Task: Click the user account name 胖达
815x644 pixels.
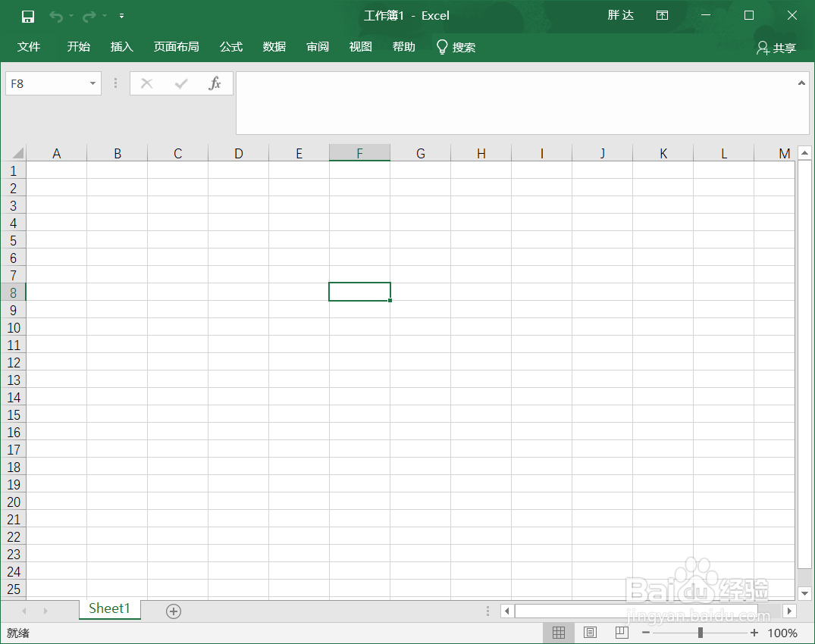Action: tap(621, 16)
